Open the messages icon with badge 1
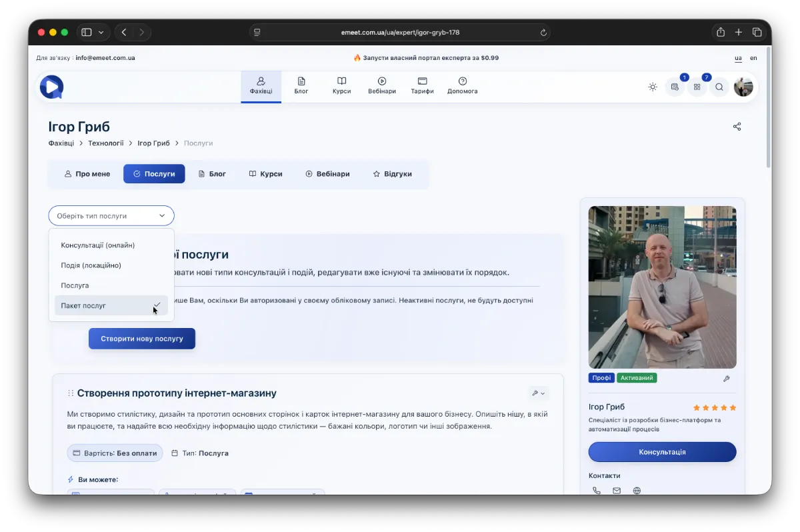Screen dimensions: 800x532 pos(675,87)
